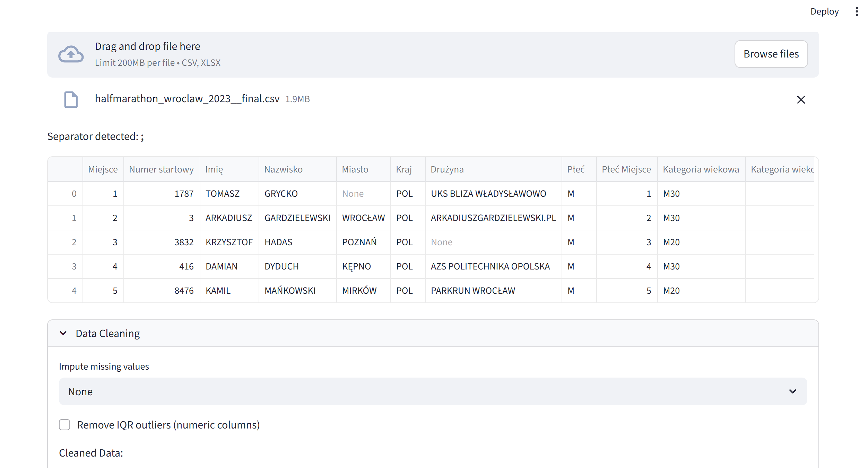This screenshot has height=468, width=868.
Task: Click the drag and drop upload area
Action: (381, 54)
